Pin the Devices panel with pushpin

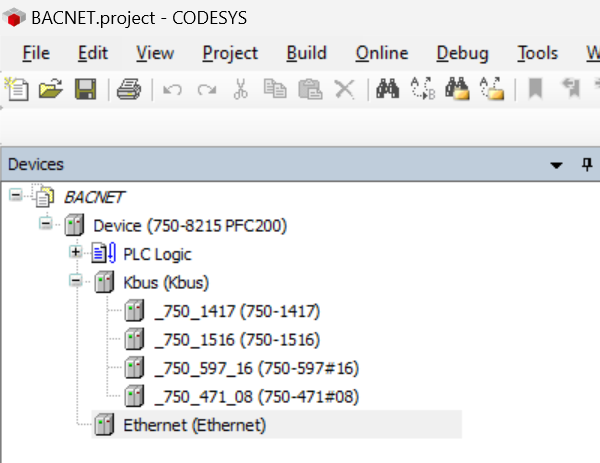click(x=587, y=165)
